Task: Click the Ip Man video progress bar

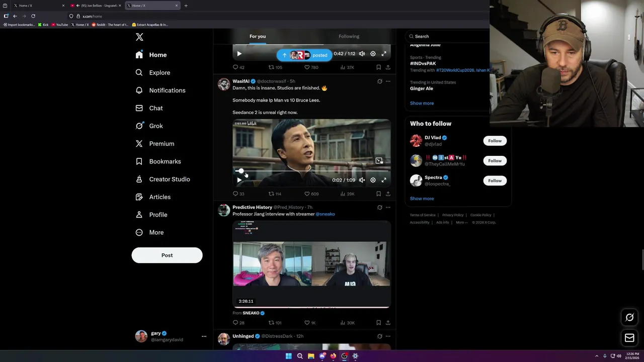Action: (x=311, y=171)
